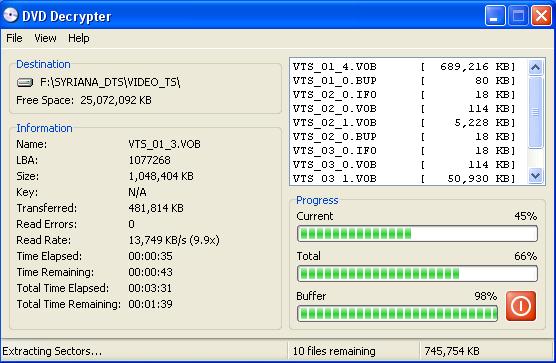
Task: Select VTS_03_0.VOB in file list
Action: [404, 165]
